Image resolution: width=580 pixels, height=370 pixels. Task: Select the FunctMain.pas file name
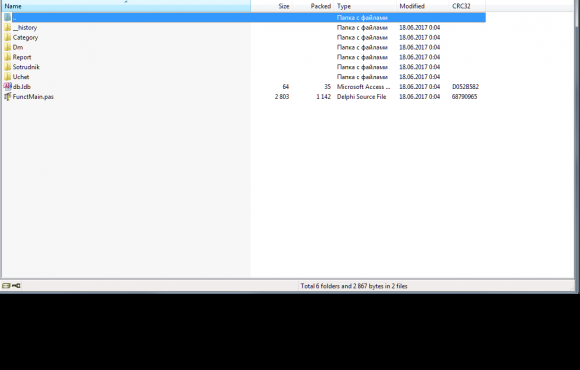pyautogui.click(x=33, y=97)
